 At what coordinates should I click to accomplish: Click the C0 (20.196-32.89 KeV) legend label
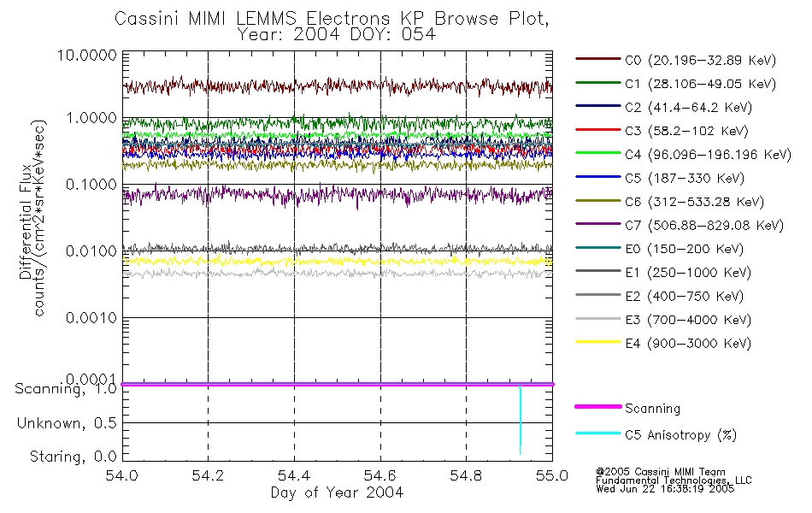(x=700, y=61)
